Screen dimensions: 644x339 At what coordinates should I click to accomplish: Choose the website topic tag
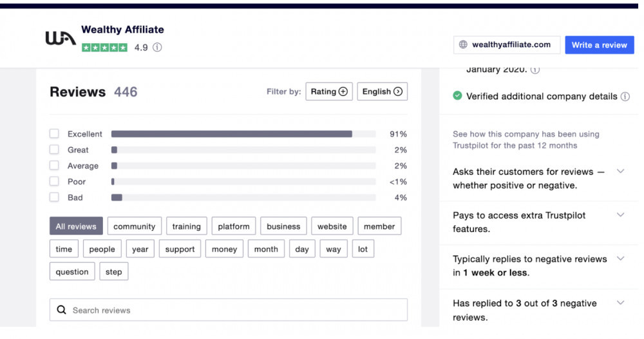(332, 226)
